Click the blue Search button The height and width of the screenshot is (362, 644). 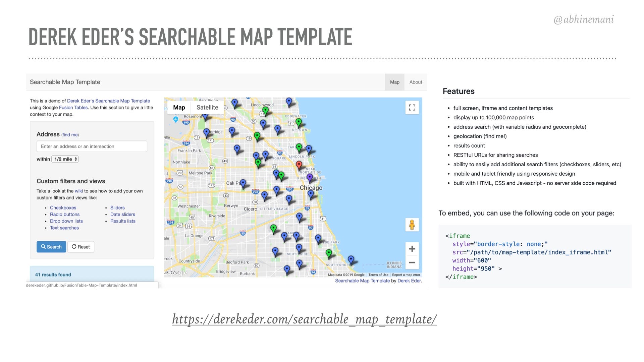[51, 247]
